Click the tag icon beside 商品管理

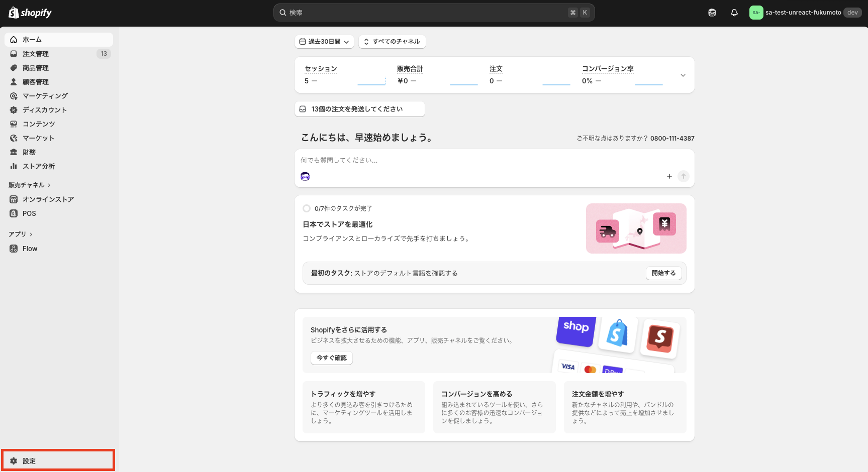(x=14, y=68)
